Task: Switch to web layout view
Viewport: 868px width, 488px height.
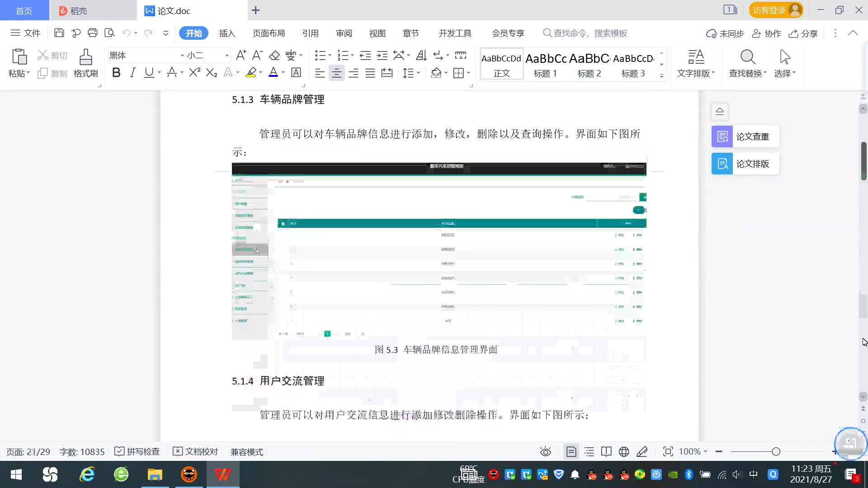Action: pos(624,451)
